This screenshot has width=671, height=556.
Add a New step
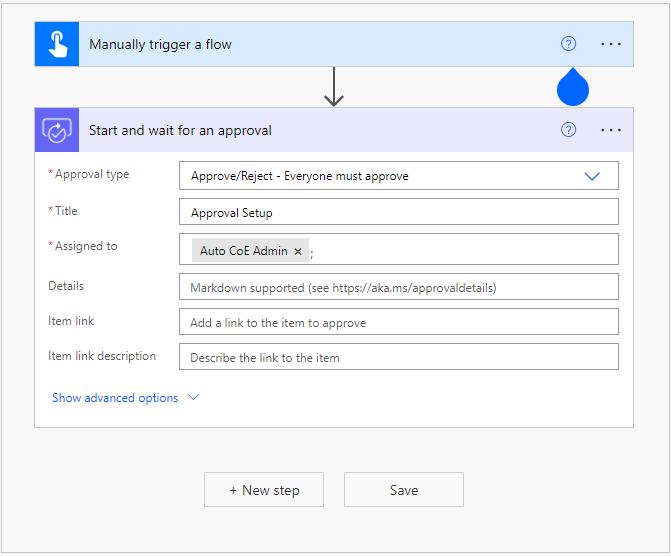tap(264, 490)
